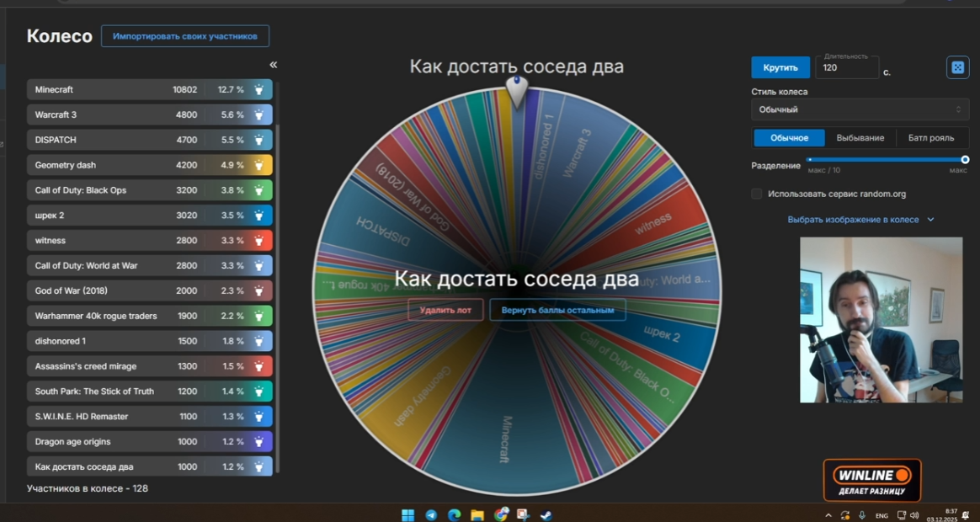980x522 pixels.
Task: Click the lightbulb icon in the dishonored 1 row
Action: (258, 341)
